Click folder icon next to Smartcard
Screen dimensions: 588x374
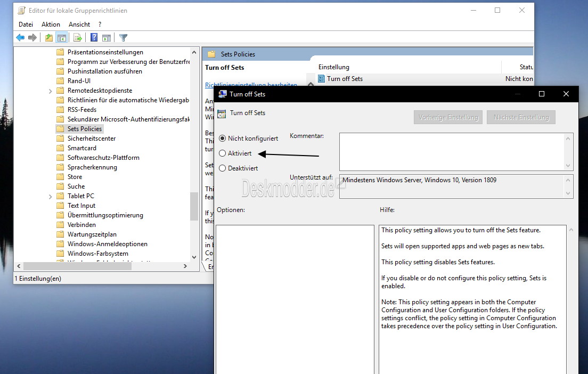[x=60, y=148]
